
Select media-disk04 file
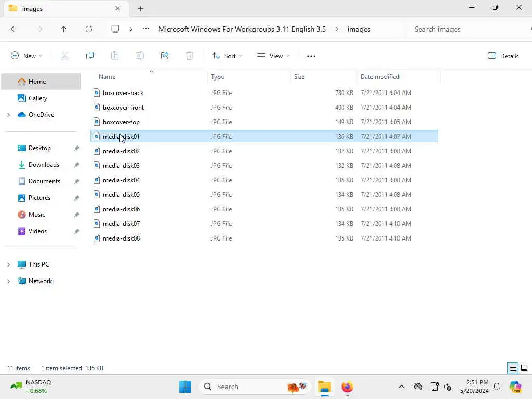coord(264,180)
